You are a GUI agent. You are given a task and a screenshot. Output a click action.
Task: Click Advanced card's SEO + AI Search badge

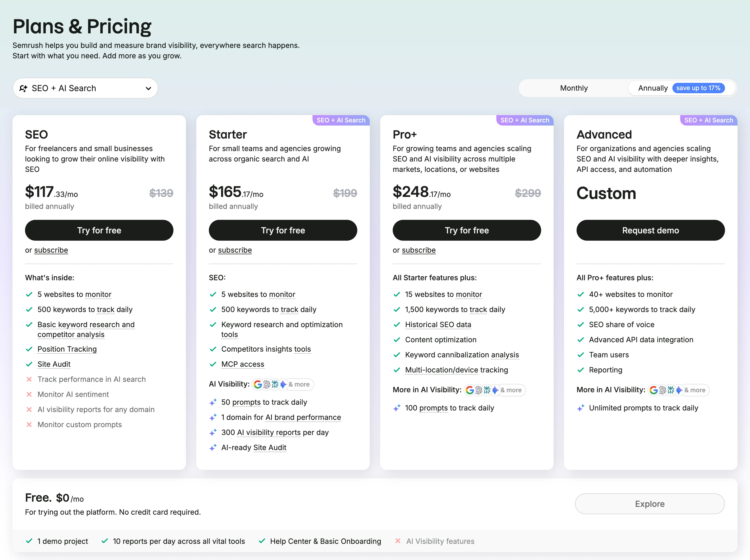[x=708, y=120]
